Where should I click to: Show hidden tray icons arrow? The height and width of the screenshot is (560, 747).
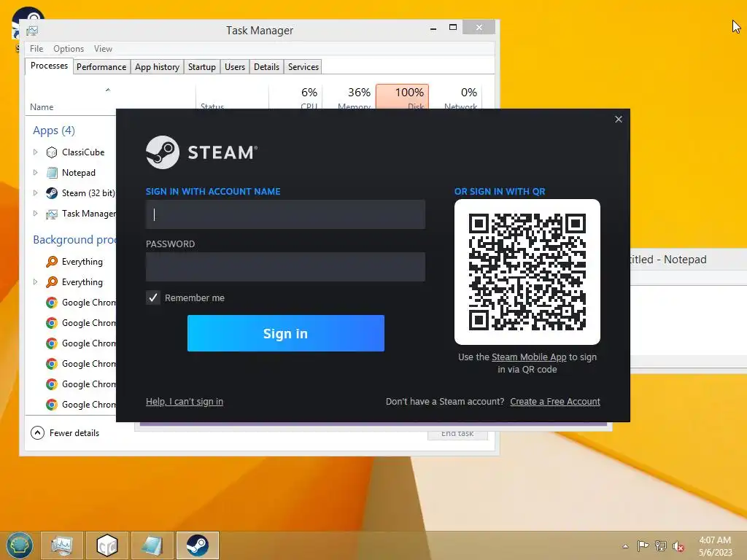tap(625, 546)
